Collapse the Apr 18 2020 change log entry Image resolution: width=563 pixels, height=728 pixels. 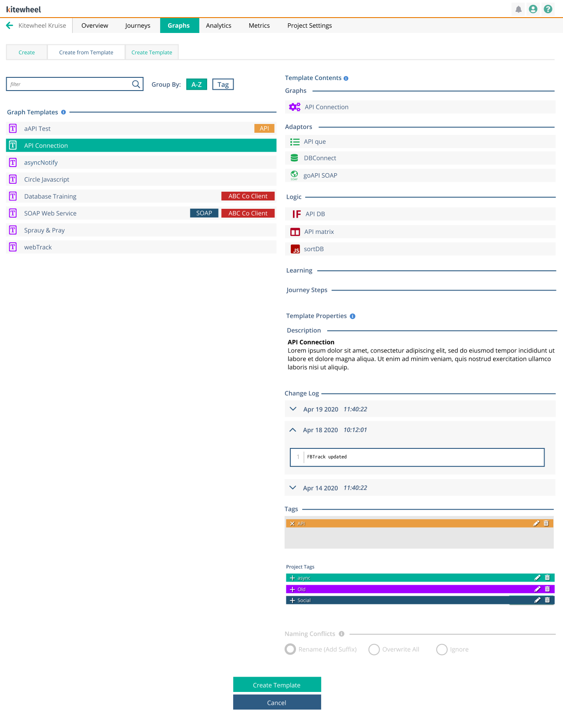click(x=292, y=430)
